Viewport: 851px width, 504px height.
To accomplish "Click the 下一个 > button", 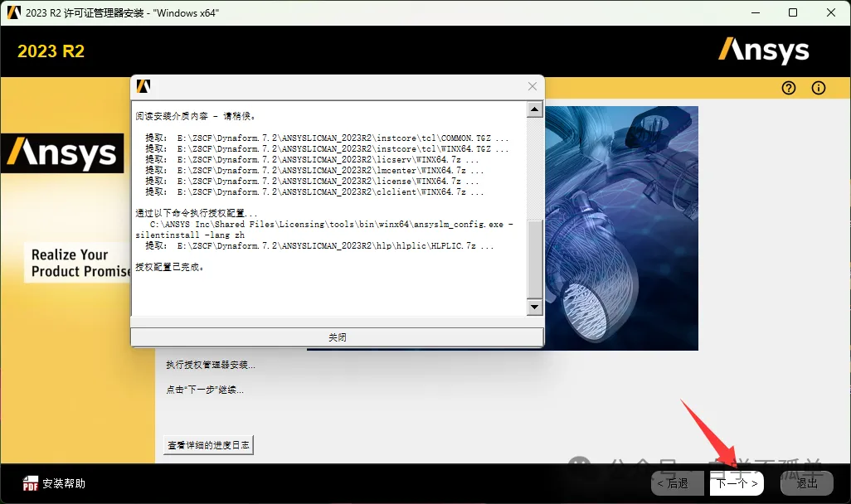I will point(737,482).
